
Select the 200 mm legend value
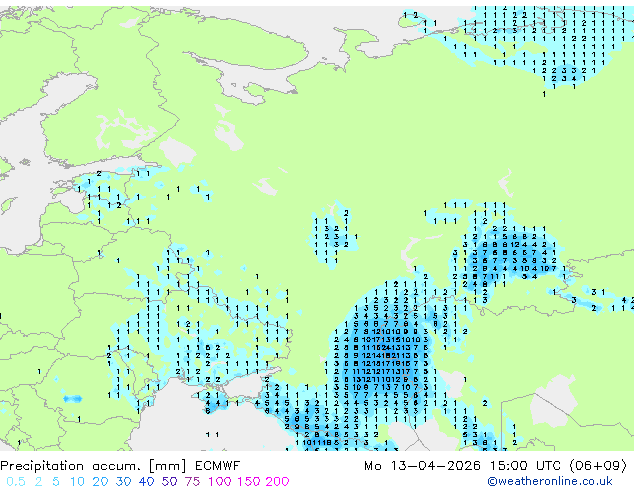[x=277, y=482]
